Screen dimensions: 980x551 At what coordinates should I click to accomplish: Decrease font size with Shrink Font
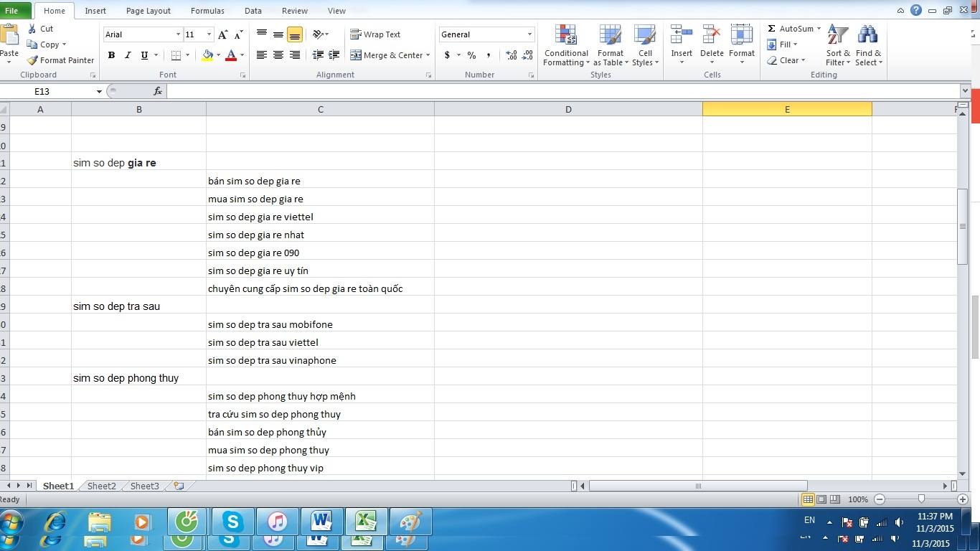238,34
